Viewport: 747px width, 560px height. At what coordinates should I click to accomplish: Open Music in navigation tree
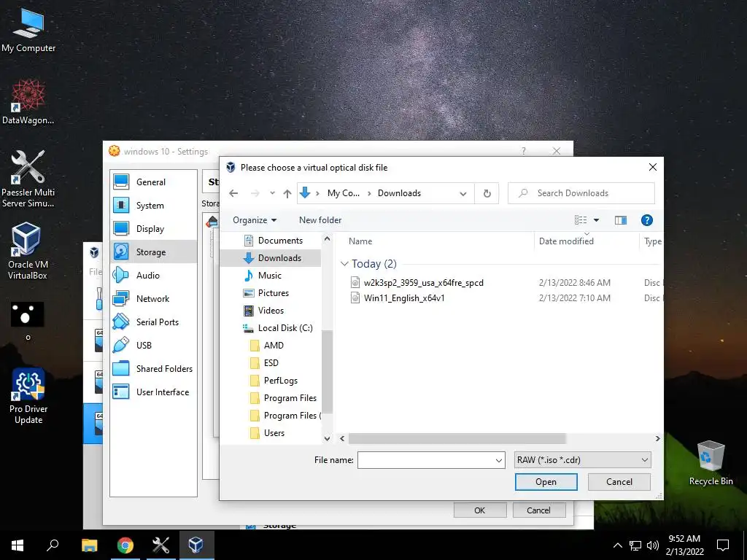[x=270, y=276]
